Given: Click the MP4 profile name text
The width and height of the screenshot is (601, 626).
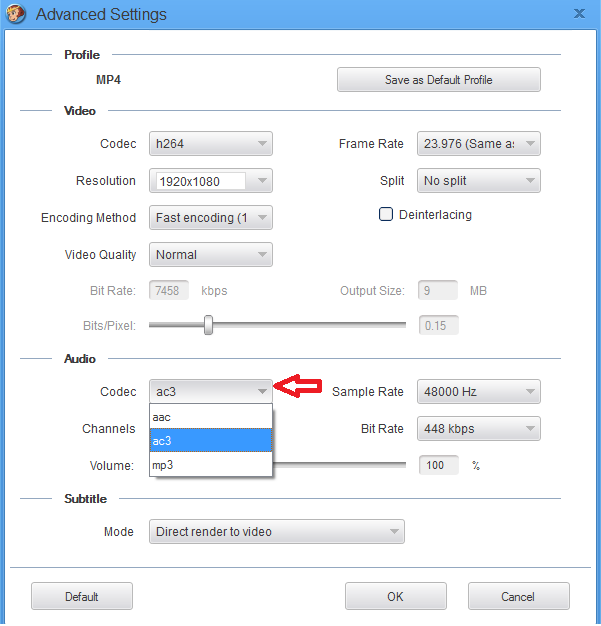Looking at the screenshot, I should 108,79.
